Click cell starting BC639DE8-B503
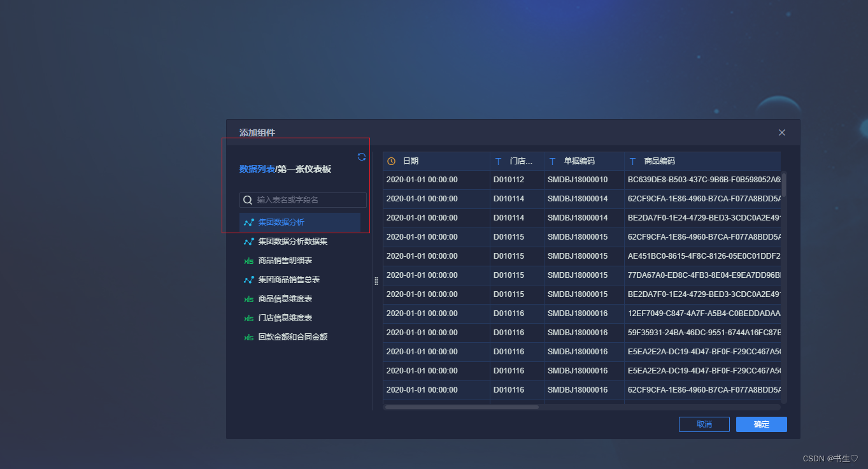Viewport: 868px width, 469px height. click(x=702, y=180)
